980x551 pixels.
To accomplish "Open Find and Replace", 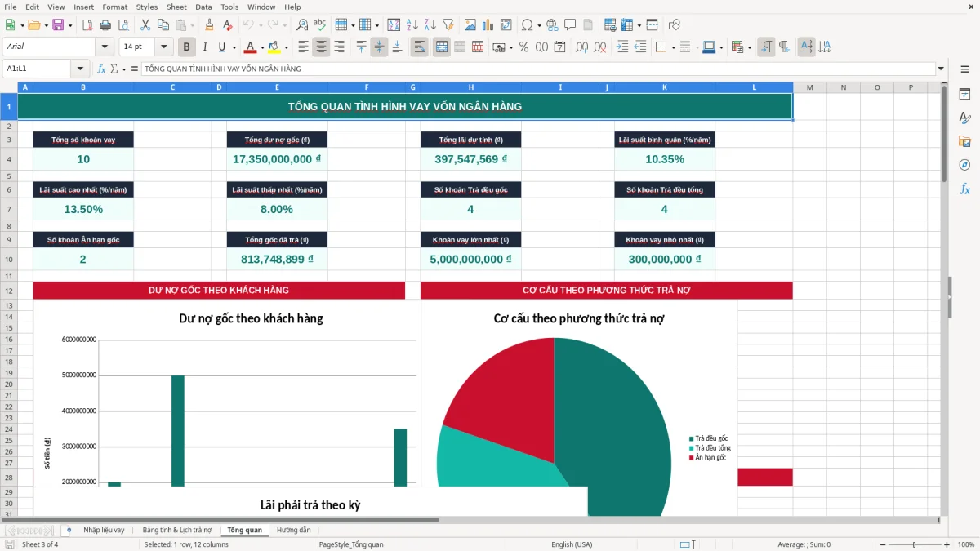I will pos(302,25).
